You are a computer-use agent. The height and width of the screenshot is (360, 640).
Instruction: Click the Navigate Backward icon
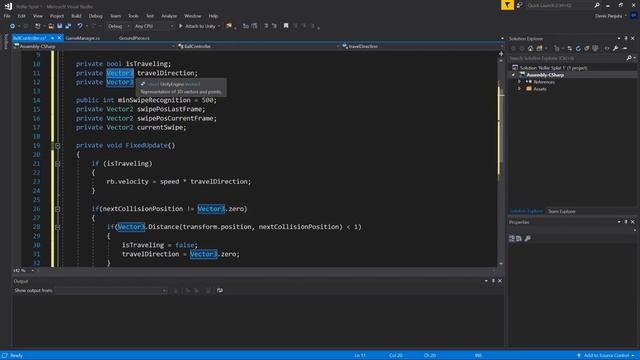pyautogui.click(x=12, y=26)
